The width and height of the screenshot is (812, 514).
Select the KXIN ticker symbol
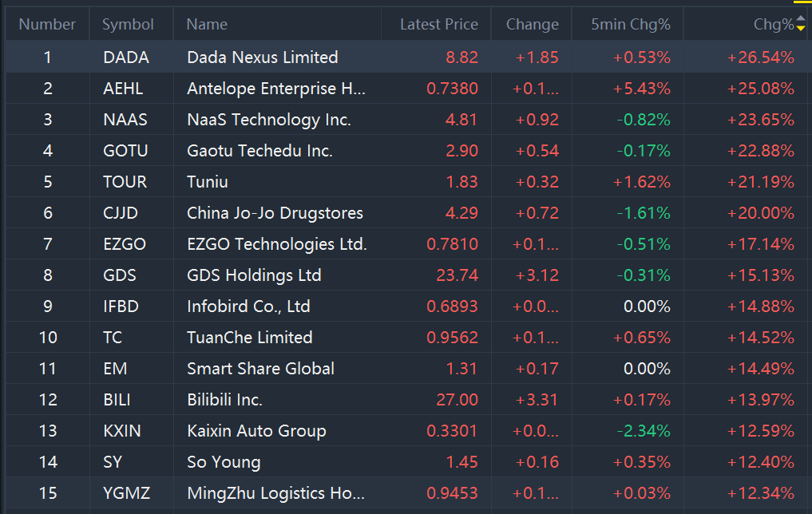122,431
